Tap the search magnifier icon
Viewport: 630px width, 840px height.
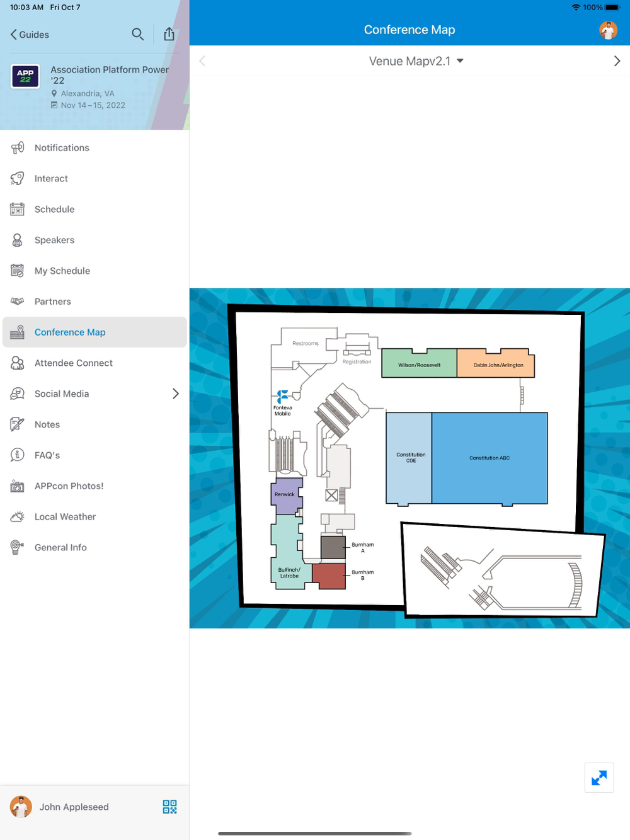pyautogui.click(x=137, y=34)
